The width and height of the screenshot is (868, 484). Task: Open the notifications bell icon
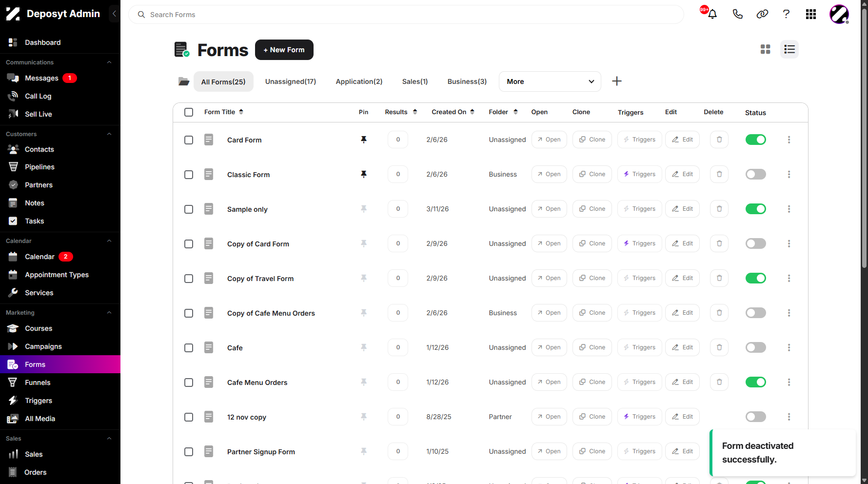click(x=712, y=14)
